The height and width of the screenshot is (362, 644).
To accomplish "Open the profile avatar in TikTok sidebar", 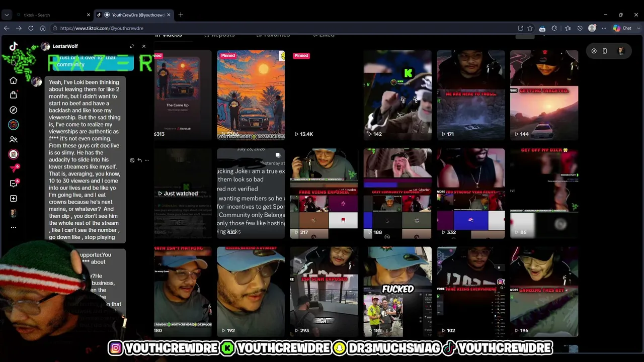I will point(14,213).
